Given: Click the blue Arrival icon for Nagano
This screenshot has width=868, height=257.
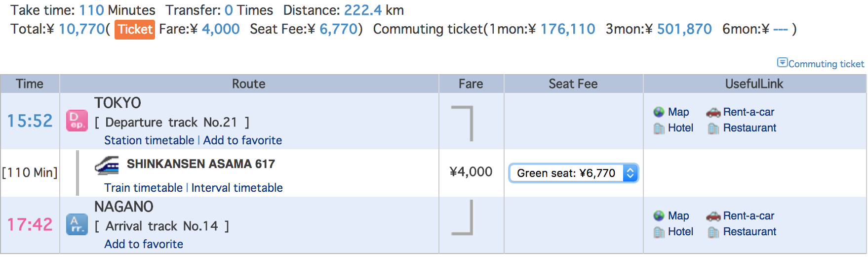Looking at the screenshot, I should (x=77, y=225).
